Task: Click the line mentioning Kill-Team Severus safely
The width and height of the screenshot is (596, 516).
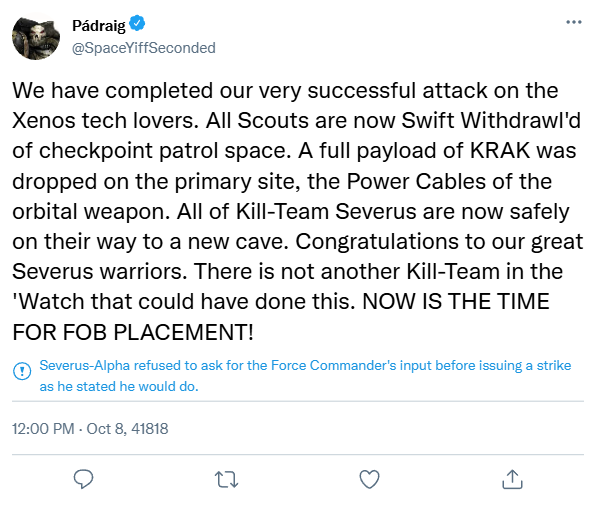Action: click(291, 211)
